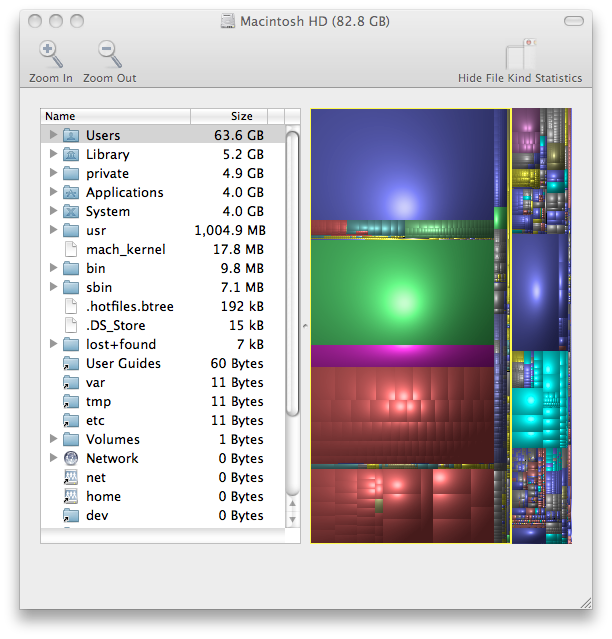Sort list by Size column header
Screen dimensions: 612x639
[229, 117]
